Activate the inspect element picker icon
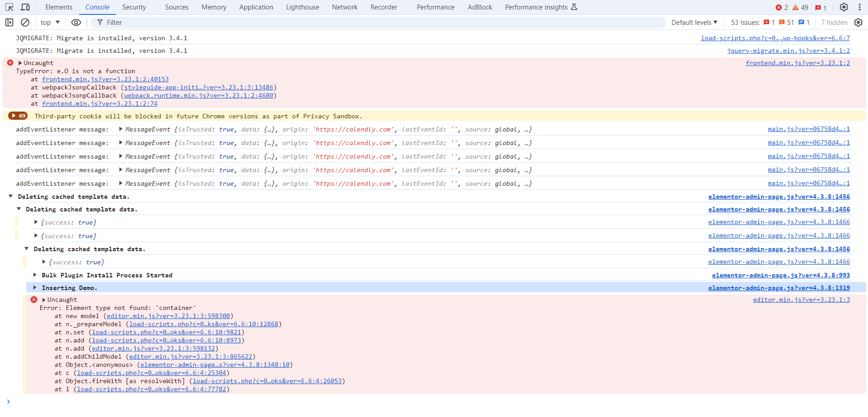The image size is (868, 417). 9,7
